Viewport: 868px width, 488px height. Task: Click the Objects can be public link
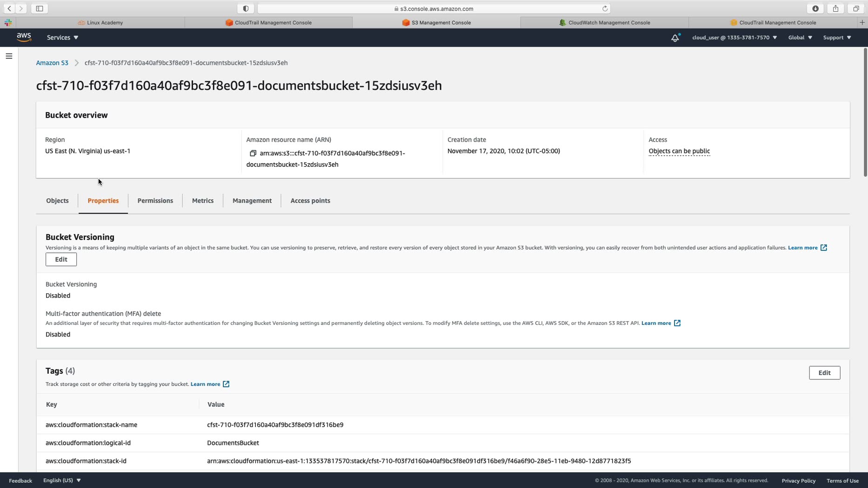[x=679, y=151]
